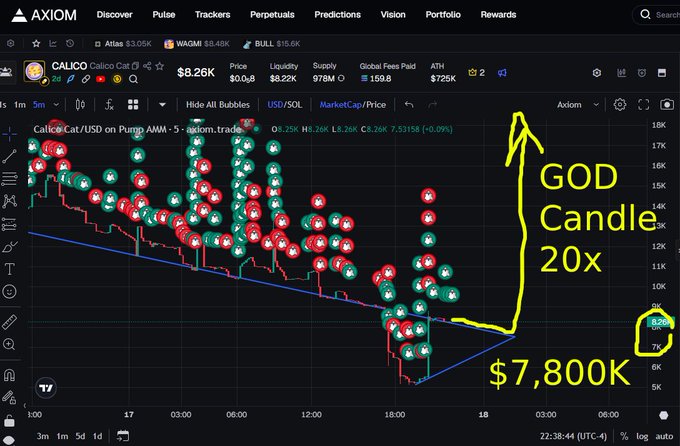Focus the top Search field
The width and height of the screenshot is (680, 446).
coord(659,15)
